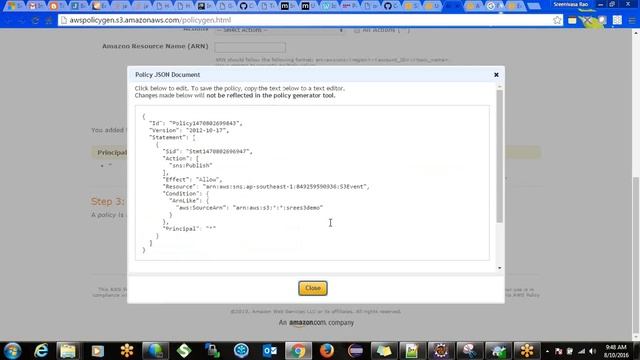640x360 pixels.
Task: Click the grid-shaped extension icon in toolbar
Action: pos(617,20)
